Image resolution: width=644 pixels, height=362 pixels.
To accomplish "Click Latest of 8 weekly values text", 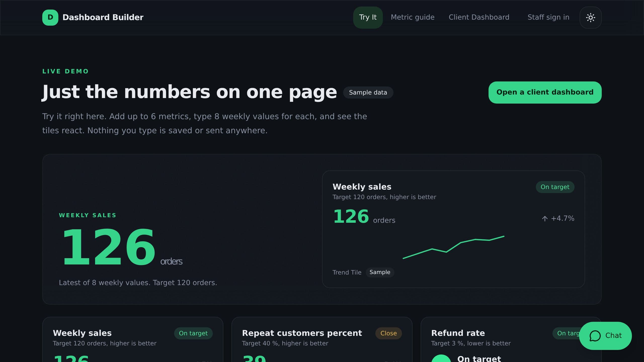I will point(138,283).
